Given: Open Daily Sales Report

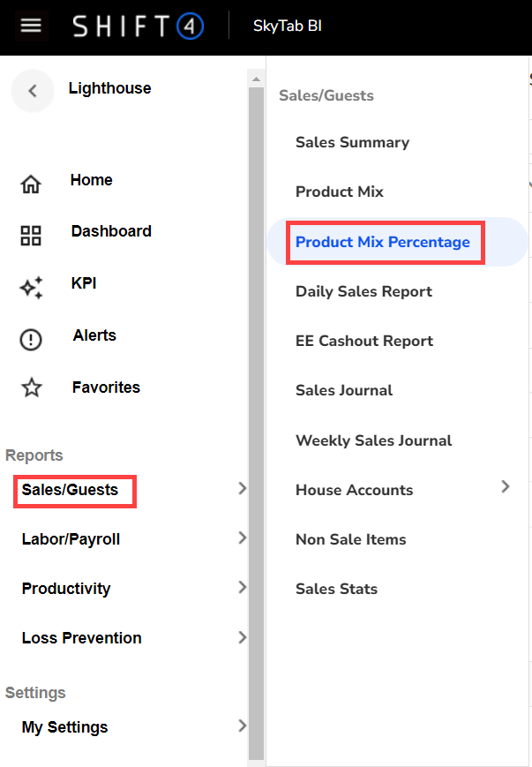Looking at the screenshot, I should [363, 291].
